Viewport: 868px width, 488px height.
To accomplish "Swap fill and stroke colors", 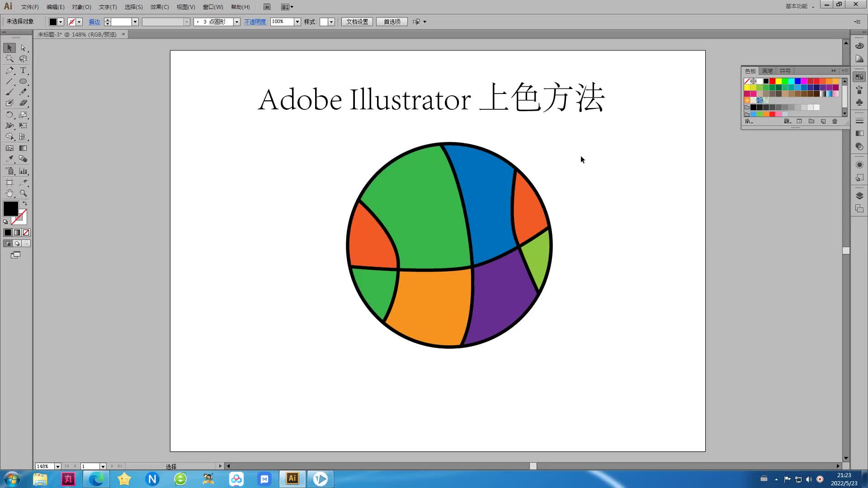I will coord(25,204).
